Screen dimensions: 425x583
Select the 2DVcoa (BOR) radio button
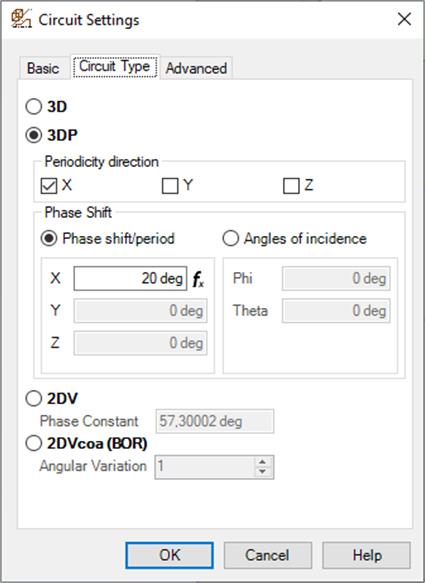click(34, 443)
